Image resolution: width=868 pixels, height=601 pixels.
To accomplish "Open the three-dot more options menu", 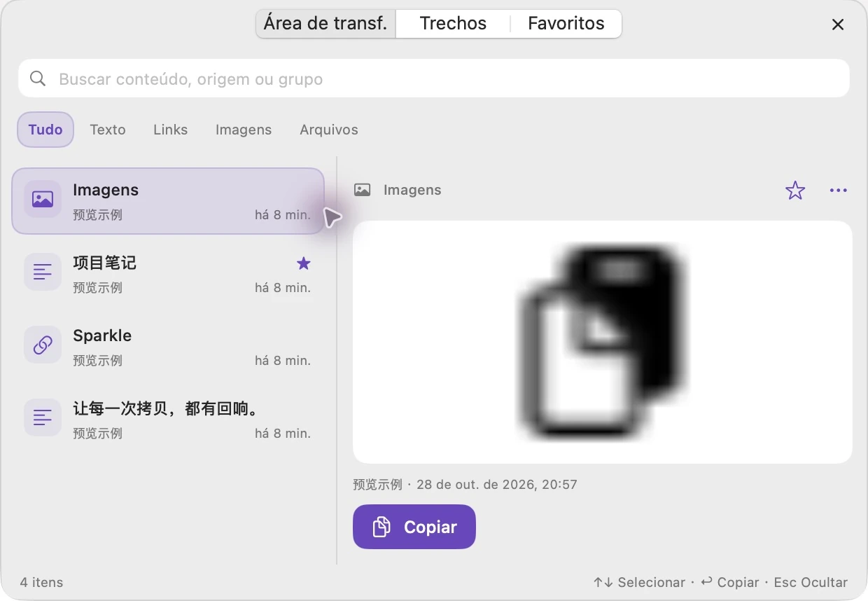I will [838, 190].
